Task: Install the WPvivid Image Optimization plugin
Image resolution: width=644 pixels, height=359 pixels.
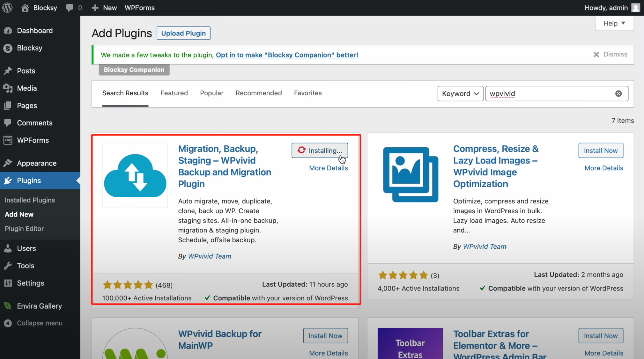Action: click(600, 150)
